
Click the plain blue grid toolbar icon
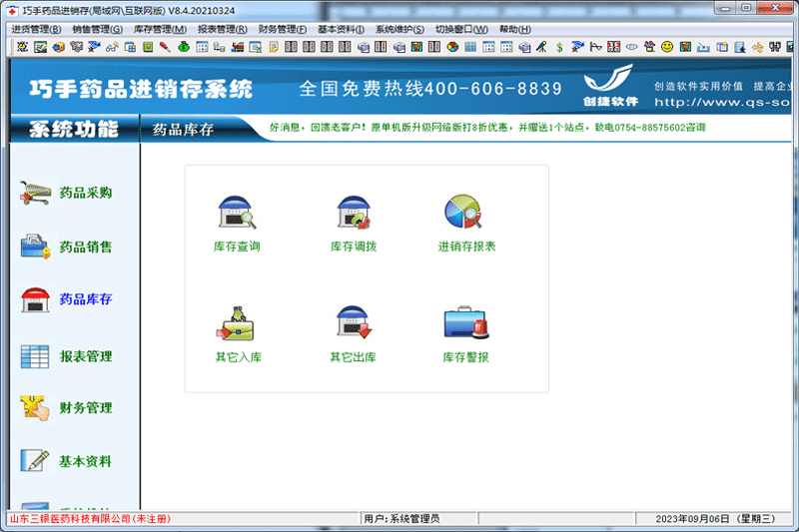tap(470, 47)
